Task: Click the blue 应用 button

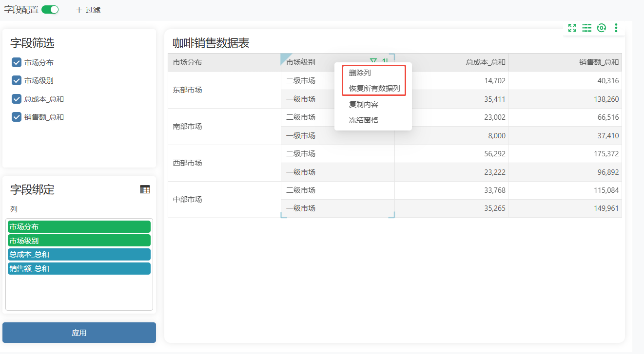Action: coord(79,333)
